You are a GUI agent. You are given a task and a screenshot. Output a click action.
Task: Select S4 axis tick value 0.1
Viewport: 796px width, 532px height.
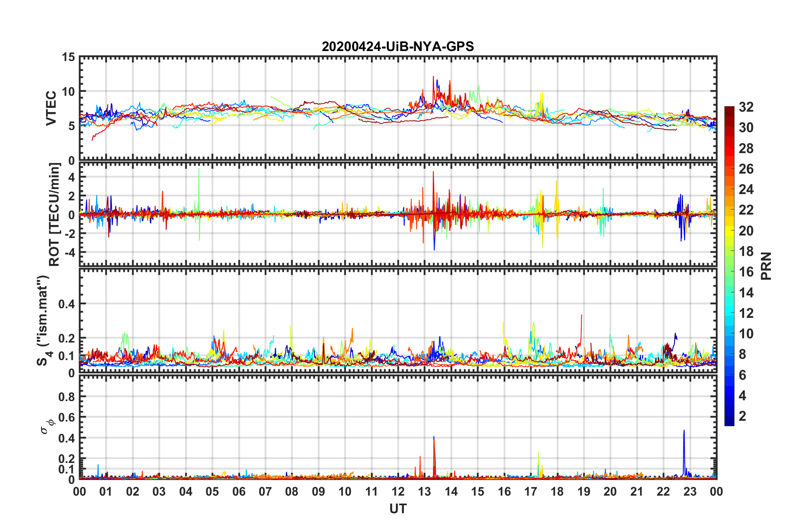pos(67,356)
